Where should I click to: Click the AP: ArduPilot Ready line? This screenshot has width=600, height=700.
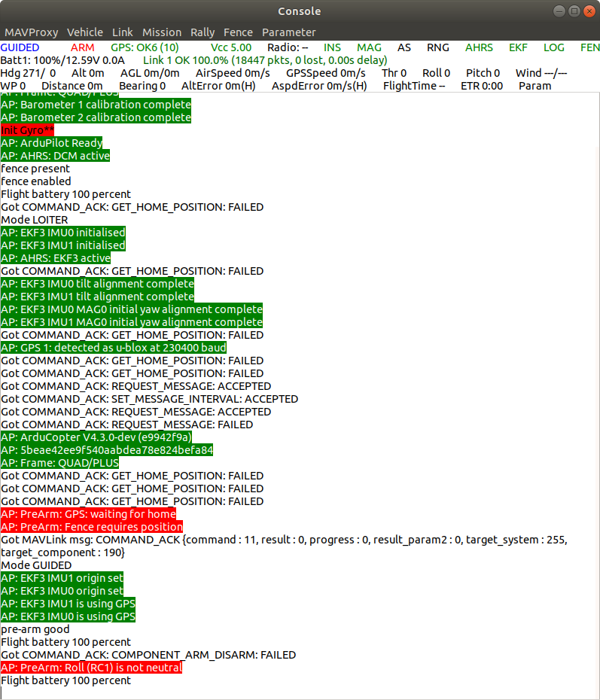pyautogui.click(x=51, y=143)
